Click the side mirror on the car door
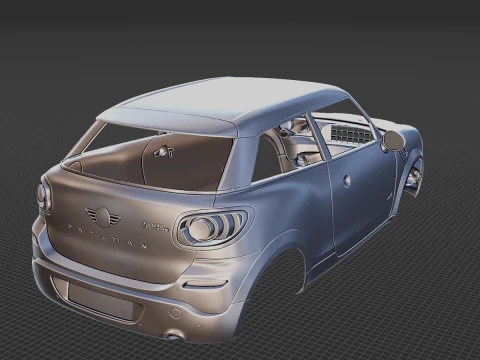Image resolution: width=480 pixels, height=360 pixels. [392, 140]
